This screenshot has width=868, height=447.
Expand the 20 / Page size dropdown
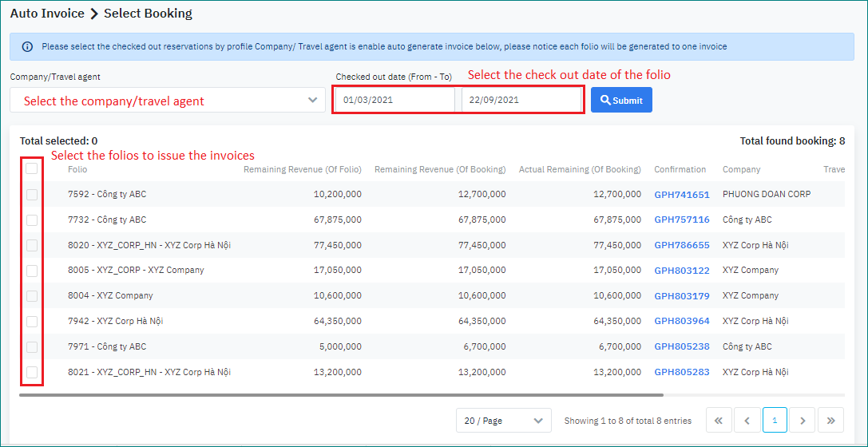tap(503, 421)
